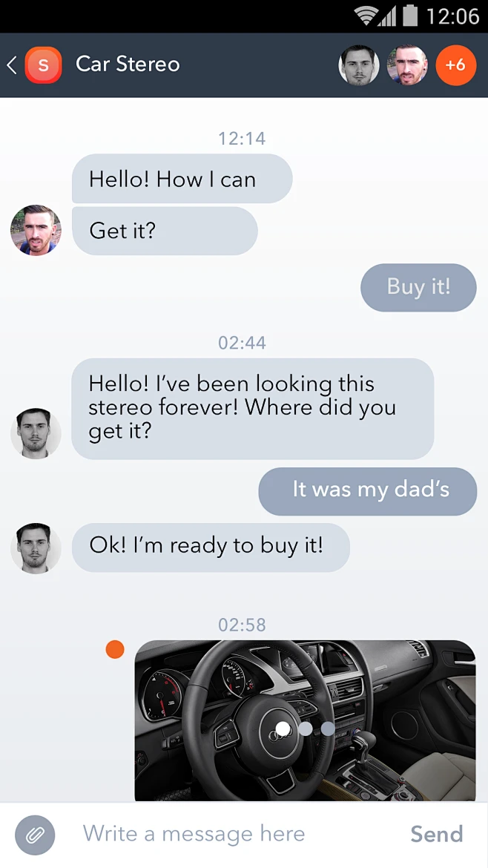Tap the "It was my dad's" bubble

(x=368, y=490)
